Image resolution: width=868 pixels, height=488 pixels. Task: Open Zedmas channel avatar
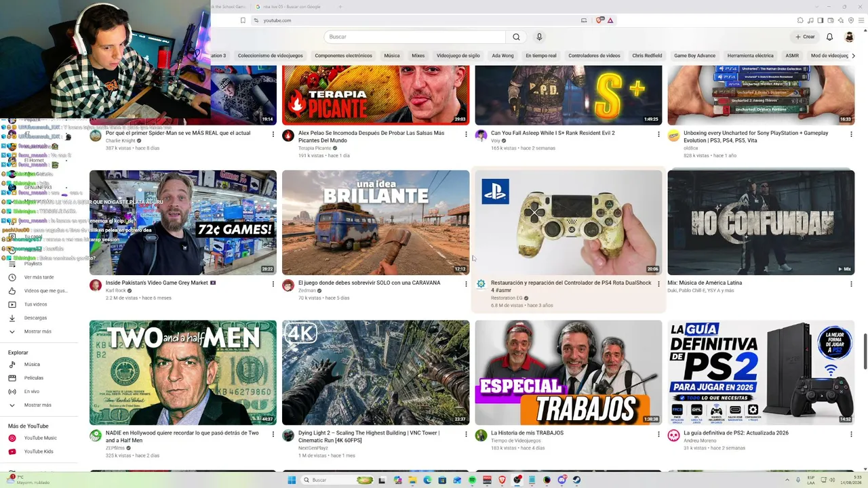pyautogui.click(x=288, y=285)
